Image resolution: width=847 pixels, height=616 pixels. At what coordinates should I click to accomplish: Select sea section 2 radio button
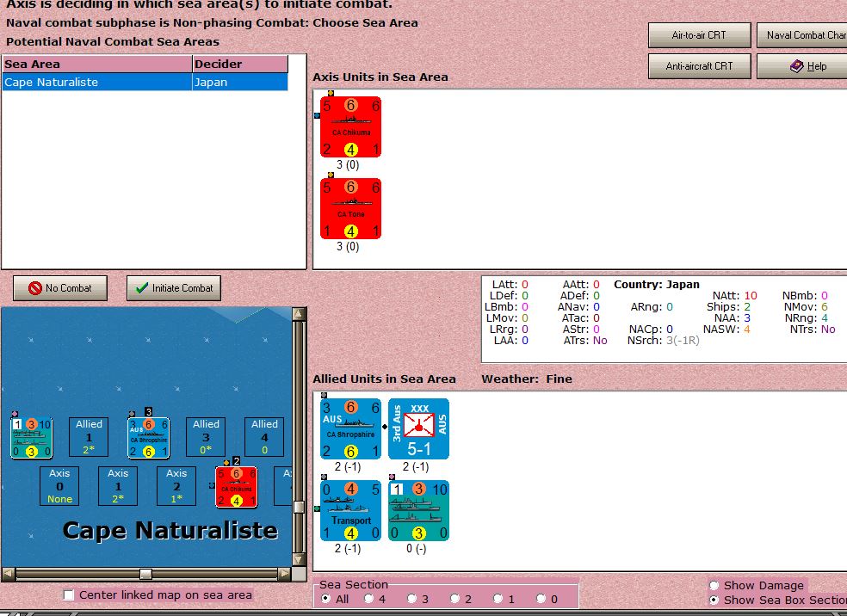coord(454,599)
